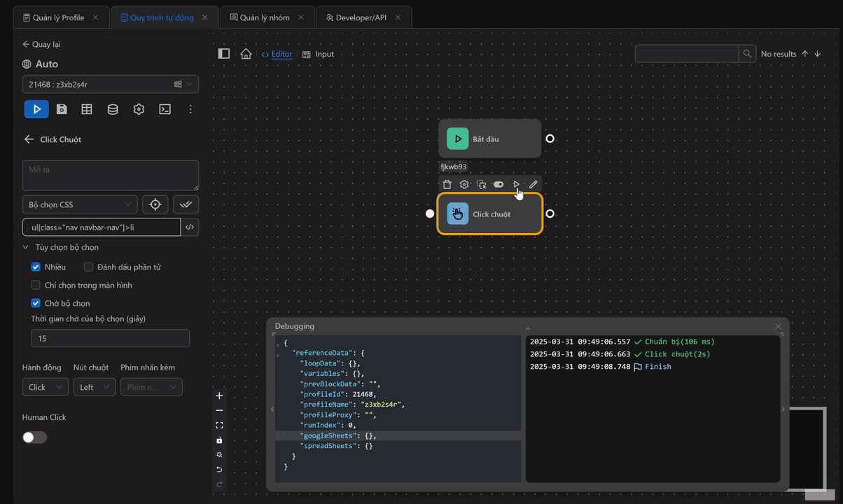Zoom in on the canvas with plus icon
843x504 pixels.
(x=219, y=395)
